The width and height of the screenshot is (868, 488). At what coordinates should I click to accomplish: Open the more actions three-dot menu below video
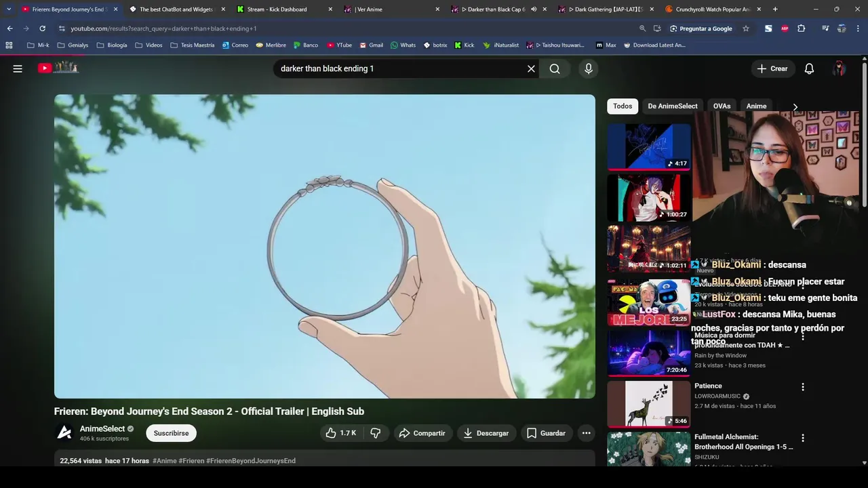pyautogui.click(x=586, y=433)
